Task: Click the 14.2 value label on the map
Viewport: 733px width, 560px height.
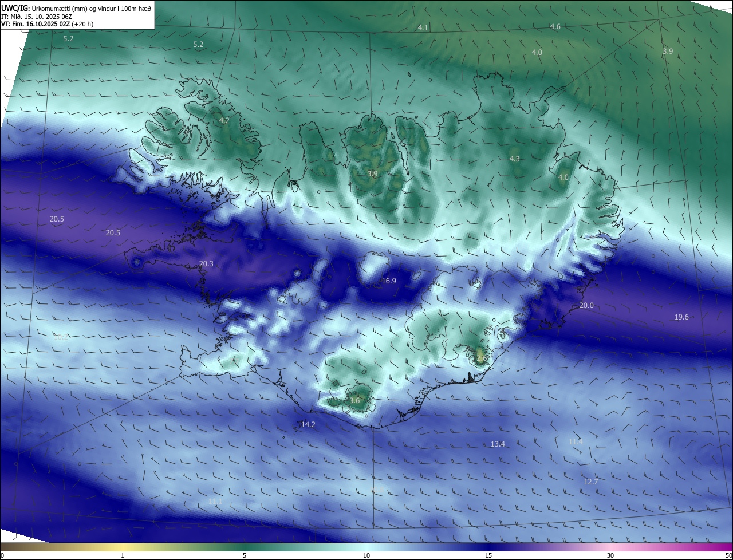Action: (x=308, y=425)
